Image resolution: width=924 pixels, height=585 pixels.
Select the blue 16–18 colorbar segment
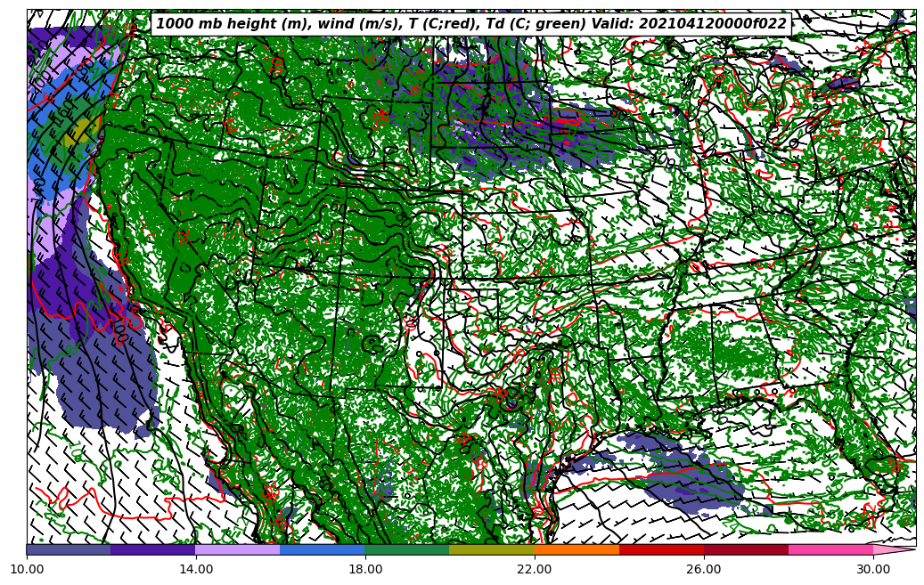click(x=323, y=550)
